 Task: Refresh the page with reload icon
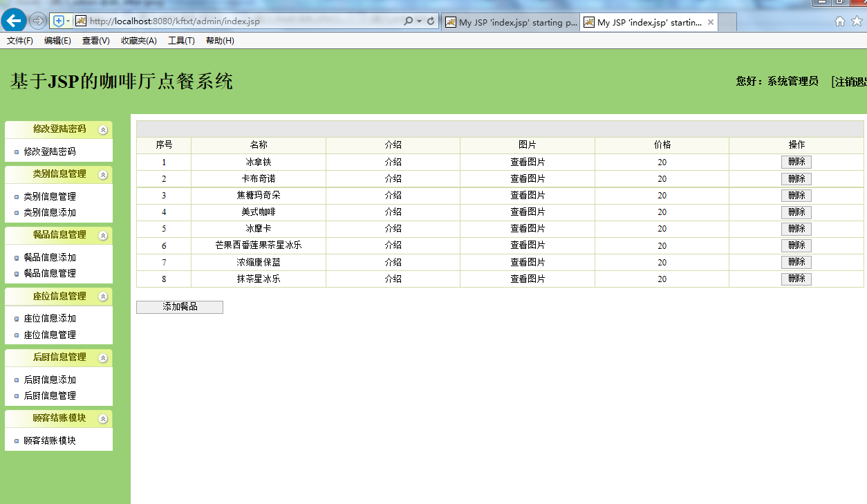pyautogui.click(x=431, y=21)
